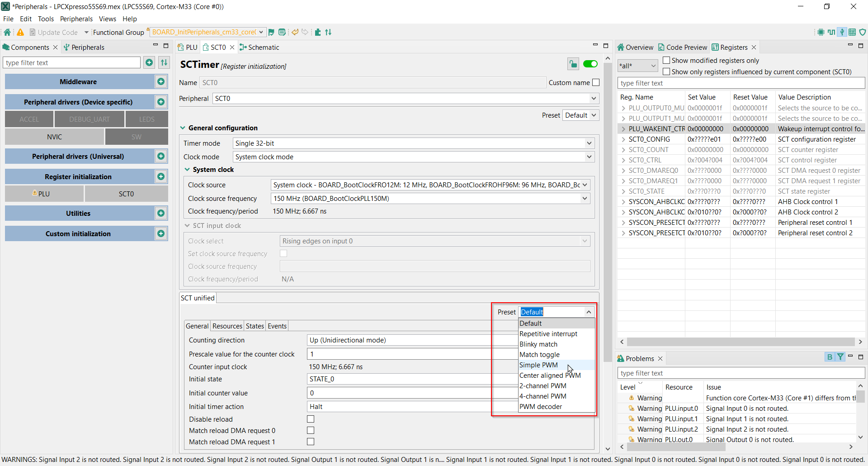The image size is (868, 466).
Task: Switch to the Code Preview tab
Action: point(682,48)
